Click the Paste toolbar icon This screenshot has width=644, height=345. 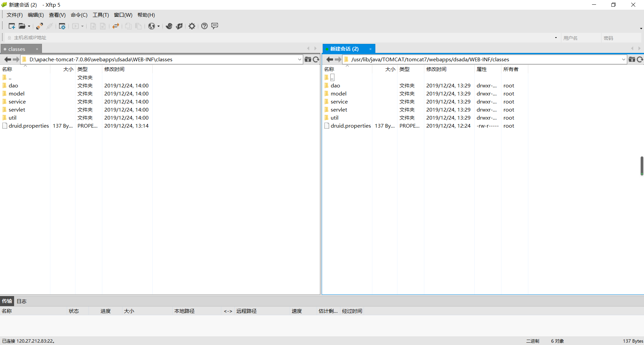138,26
